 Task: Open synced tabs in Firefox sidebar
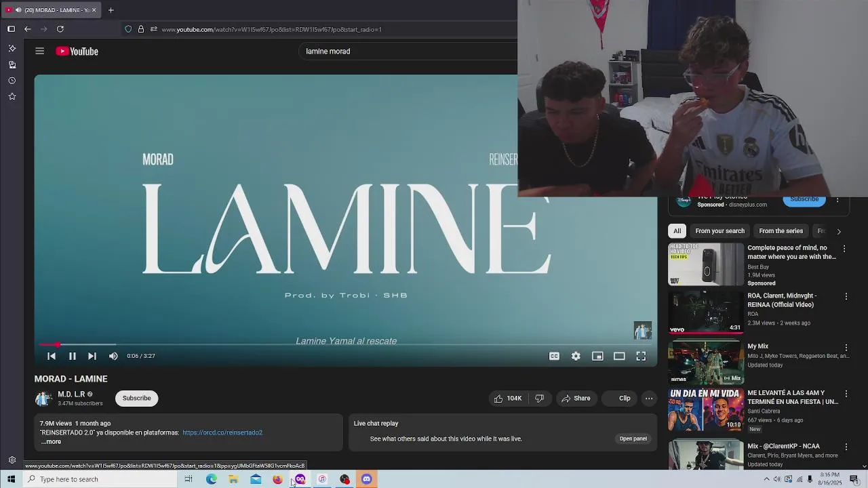pyautogui.click(x=12, y=65)
